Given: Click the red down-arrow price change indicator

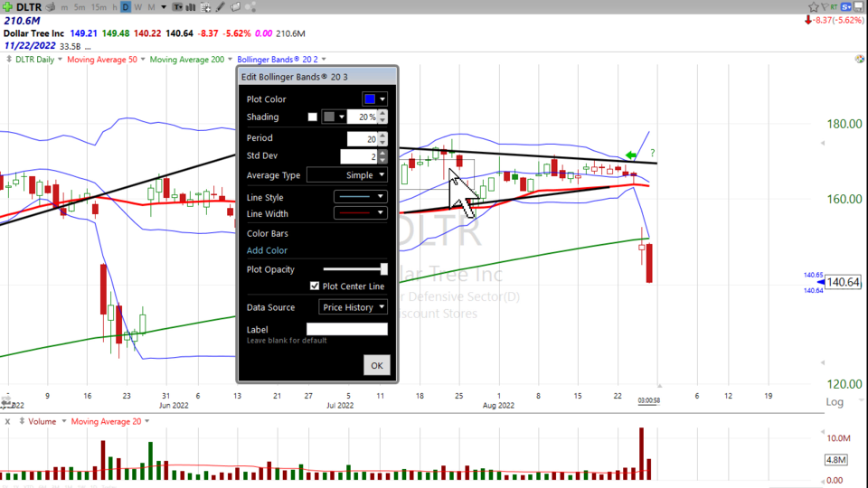Looking at the screenshot, I should click(x=808, y=20).
